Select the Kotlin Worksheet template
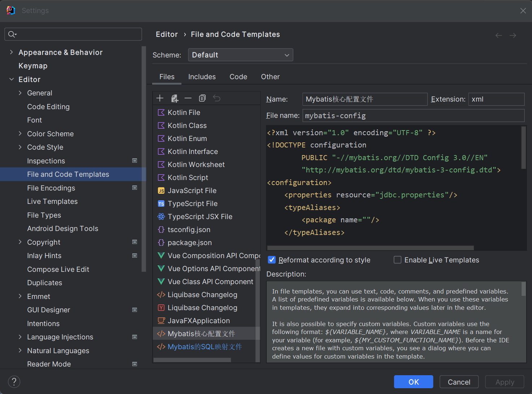This screenshot has width=532, height=394. tap(196, 164)
